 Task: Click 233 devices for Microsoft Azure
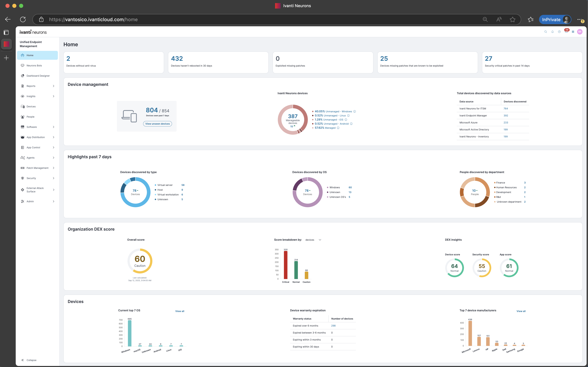pos(506,123)
